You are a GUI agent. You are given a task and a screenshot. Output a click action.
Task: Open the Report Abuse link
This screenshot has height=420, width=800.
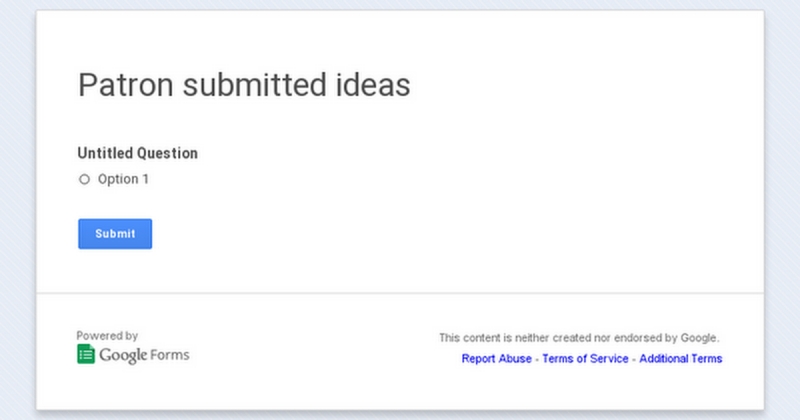coord(496,359)
